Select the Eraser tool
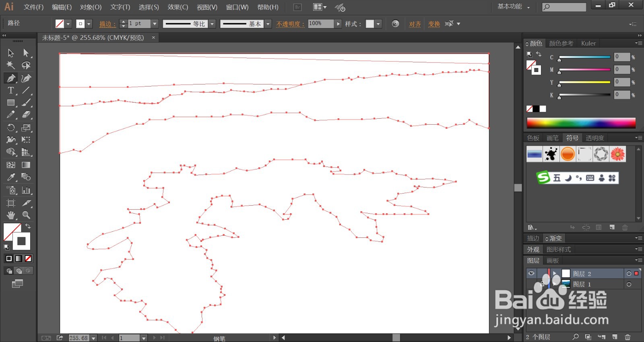Viewport: 644px width, 342px height. click(26, 115)
